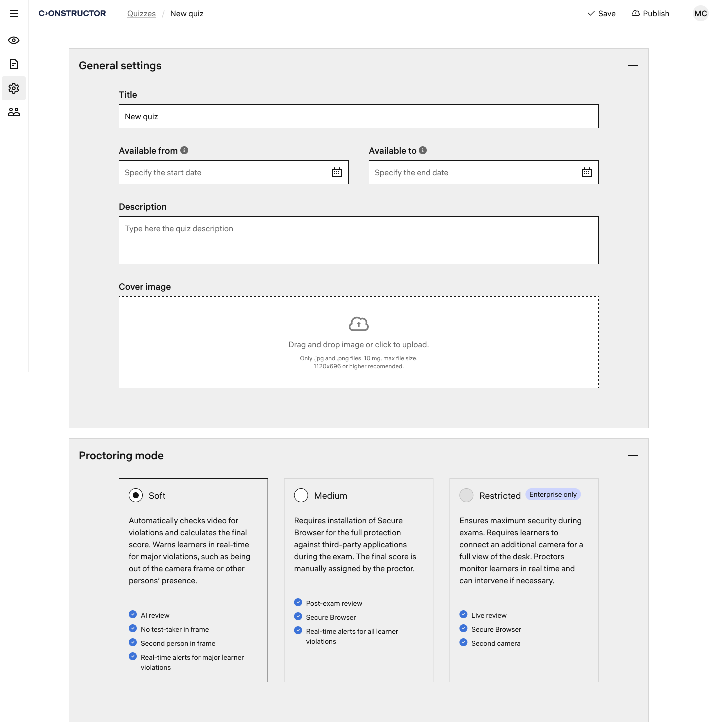This screenshot has height=728, width=719.
Task: Collapse the General settings section
Action: [633, 65]
